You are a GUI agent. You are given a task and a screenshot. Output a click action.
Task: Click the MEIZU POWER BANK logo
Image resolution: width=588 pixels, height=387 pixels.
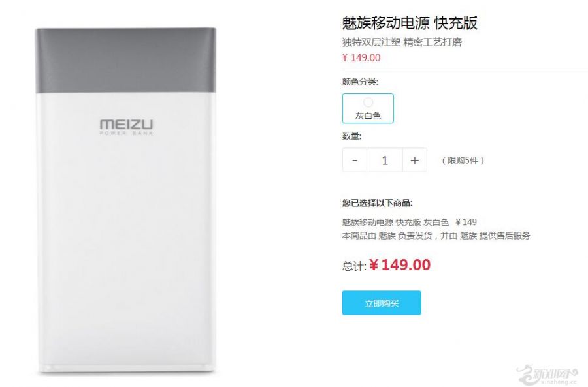click(126, 127)
